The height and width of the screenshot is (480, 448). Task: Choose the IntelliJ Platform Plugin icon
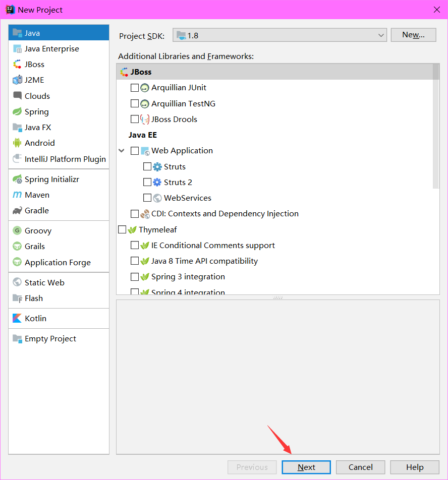(17, 158)
